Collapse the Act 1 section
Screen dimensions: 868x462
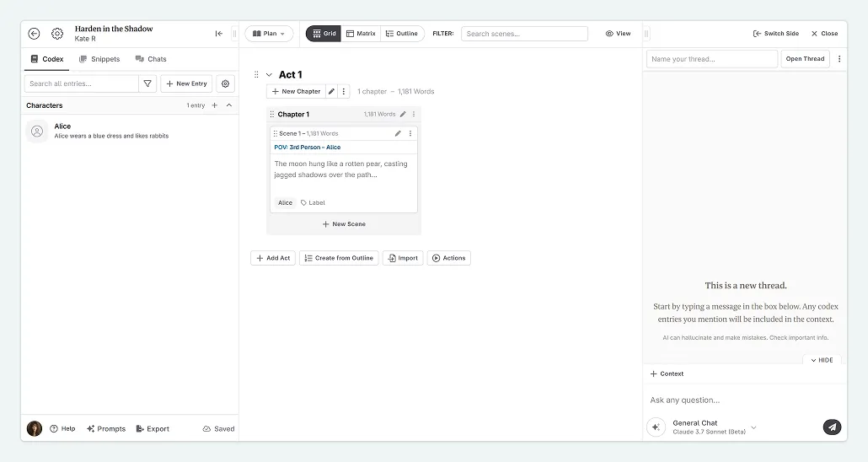pos(269,75)
